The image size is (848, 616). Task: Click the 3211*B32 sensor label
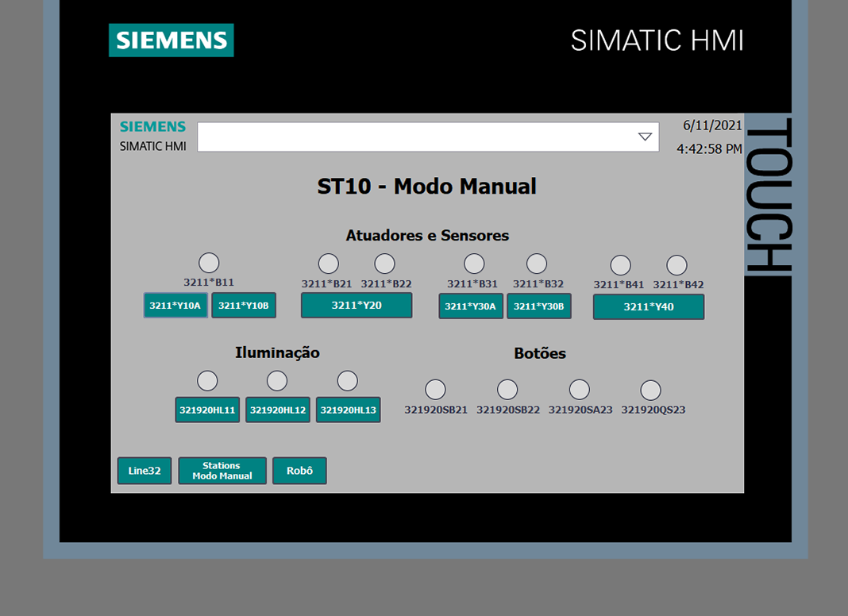[538, 283]
